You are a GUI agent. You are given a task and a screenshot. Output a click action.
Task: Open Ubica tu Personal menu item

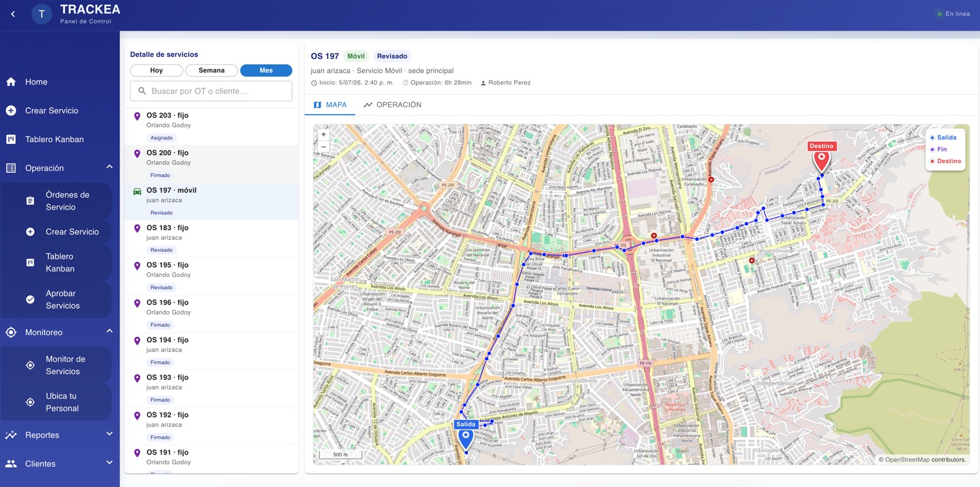point(56,402)
